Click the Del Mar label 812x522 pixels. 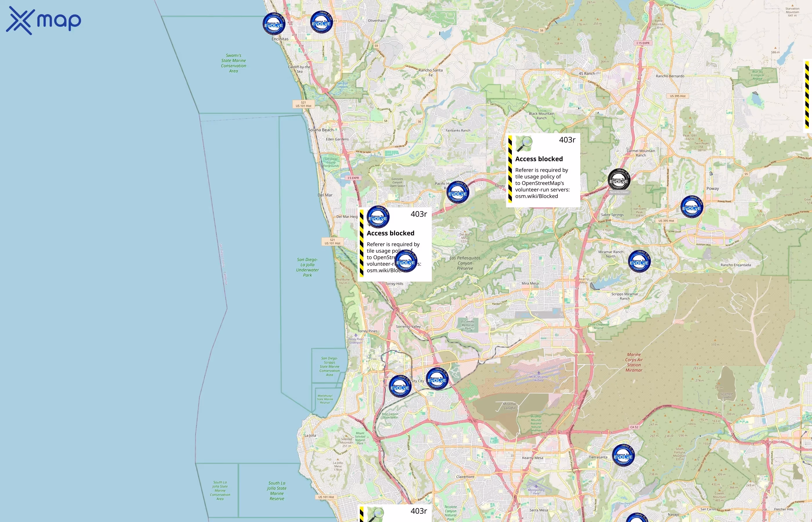point(325,195)
